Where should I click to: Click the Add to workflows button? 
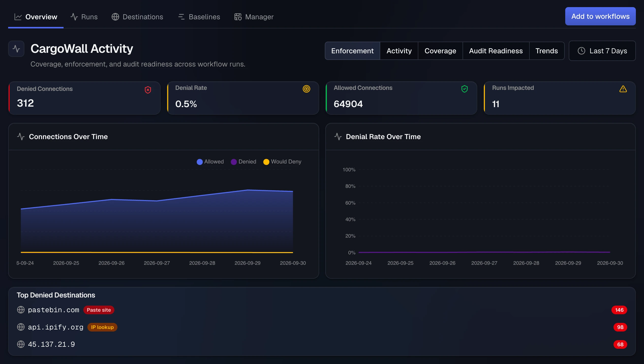click(601, 16)
